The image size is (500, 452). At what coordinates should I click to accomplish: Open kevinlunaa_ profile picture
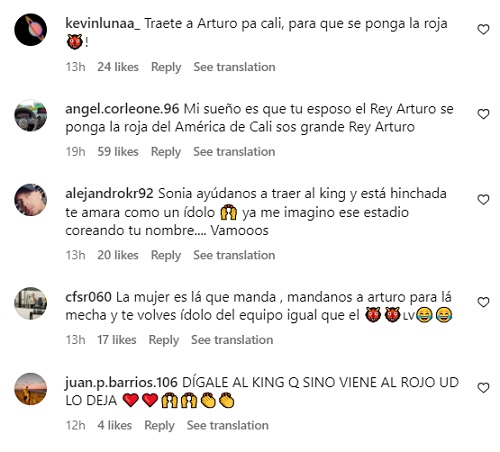[31, 29]
